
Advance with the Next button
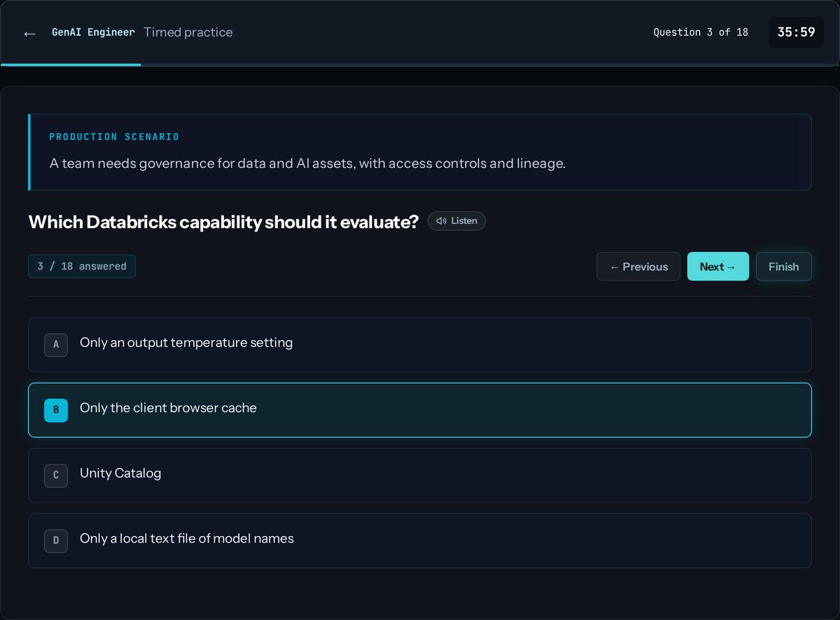point(718,267)
